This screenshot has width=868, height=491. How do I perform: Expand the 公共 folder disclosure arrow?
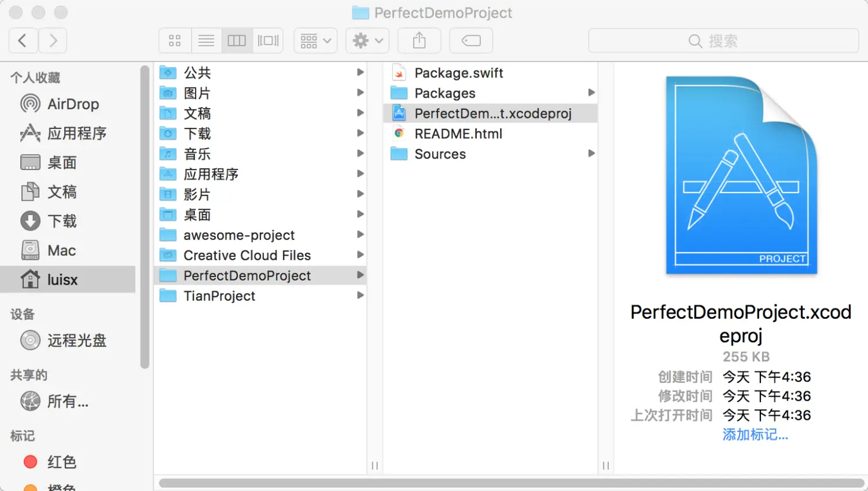(360, 72)
